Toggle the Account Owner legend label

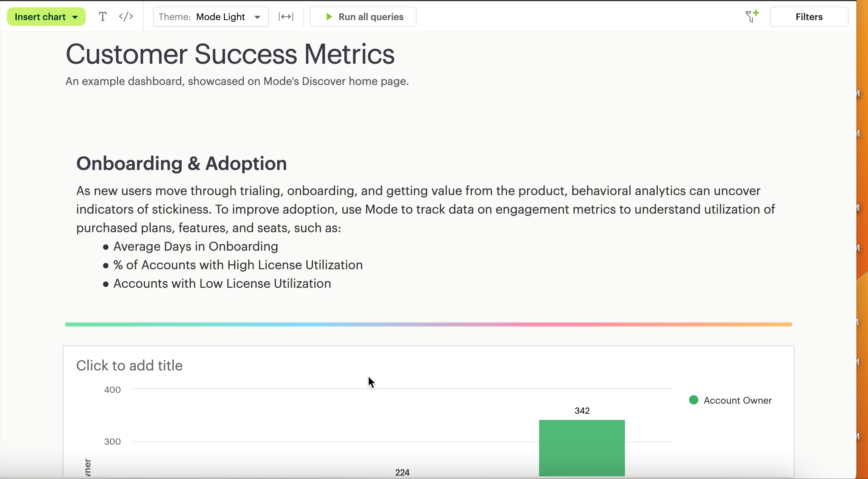(x=737, y=400)
